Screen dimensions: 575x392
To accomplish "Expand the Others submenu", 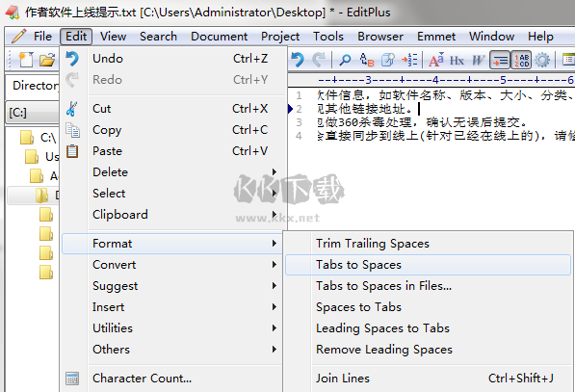I will pos(172,350).
